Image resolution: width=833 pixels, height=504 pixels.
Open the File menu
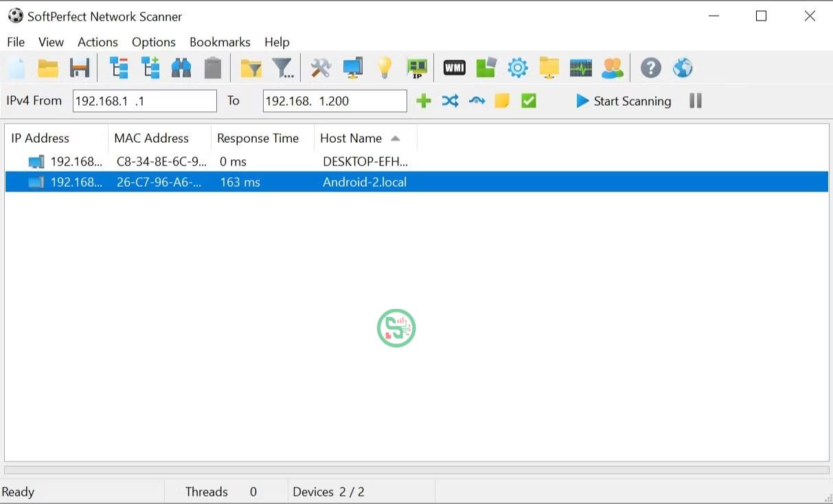click(16, 42)
